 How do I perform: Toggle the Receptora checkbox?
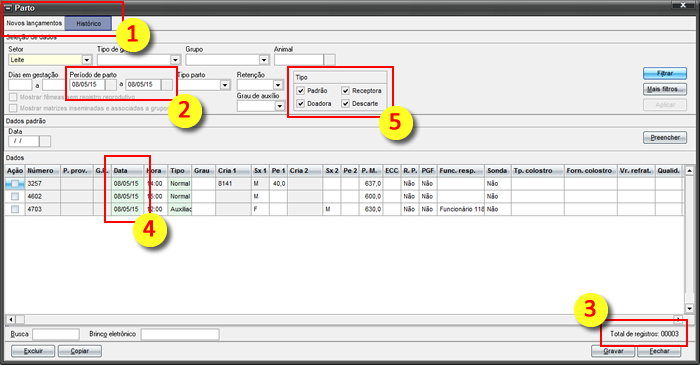point(346,91)
